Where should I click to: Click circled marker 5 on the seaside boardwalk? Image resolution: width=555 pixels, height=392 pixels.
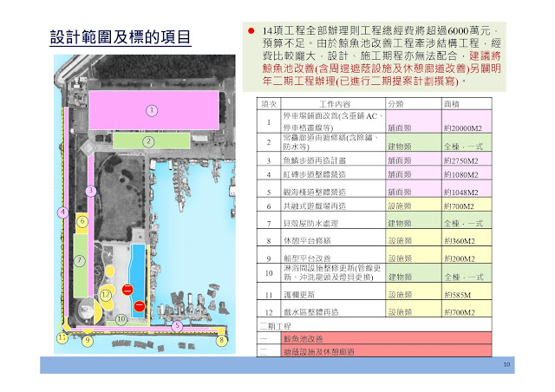[177, 326]
